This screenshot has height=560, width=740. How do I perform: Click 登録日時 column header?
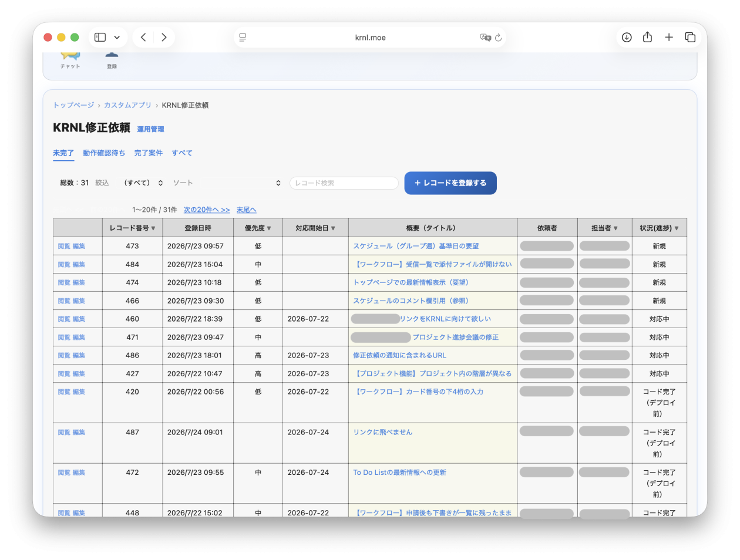coord(198,228)
